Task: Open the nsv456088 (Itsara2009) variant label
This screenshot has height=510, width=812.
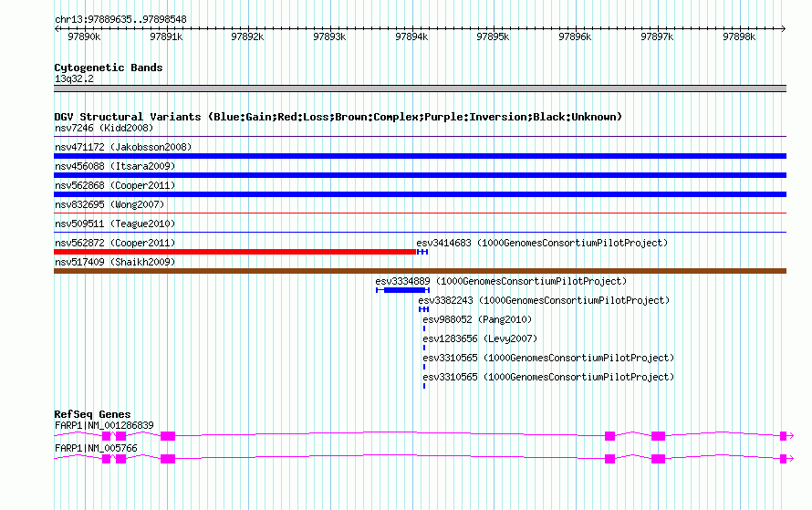Action: pos(115,166)
